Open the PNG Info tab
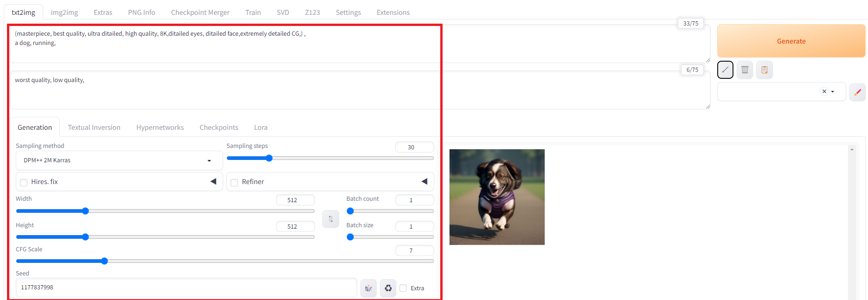The image size is (868, 300). [141, 13]
